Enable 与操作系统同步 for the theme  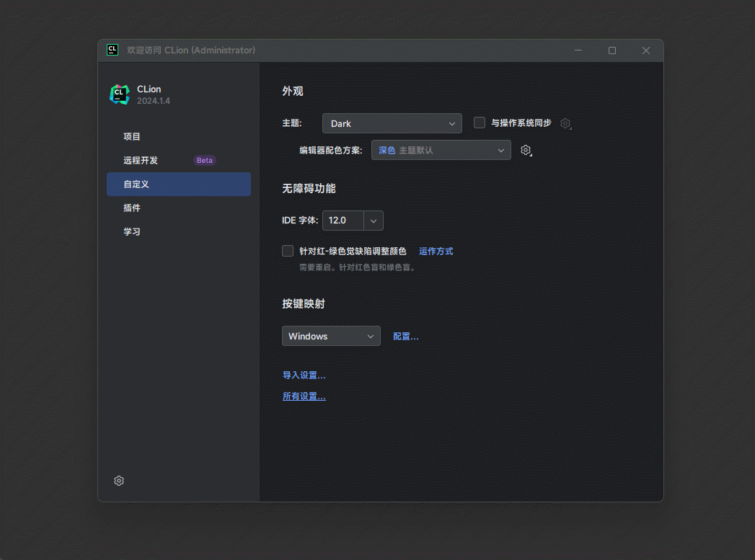tap(480, 123)
